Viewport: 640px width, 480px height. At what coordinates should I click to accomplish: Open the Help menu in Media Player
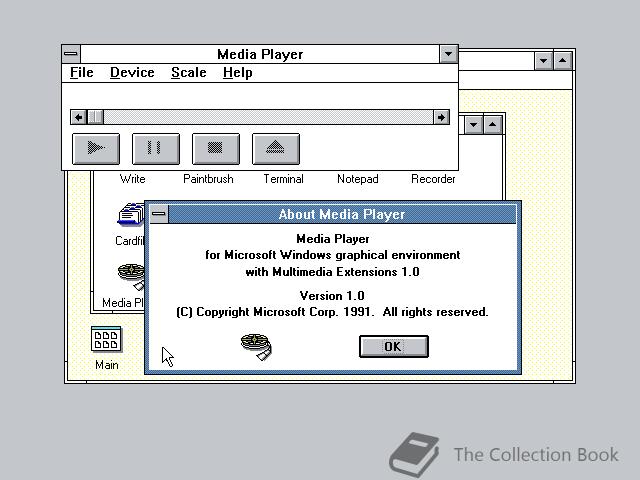click(238, 73)
